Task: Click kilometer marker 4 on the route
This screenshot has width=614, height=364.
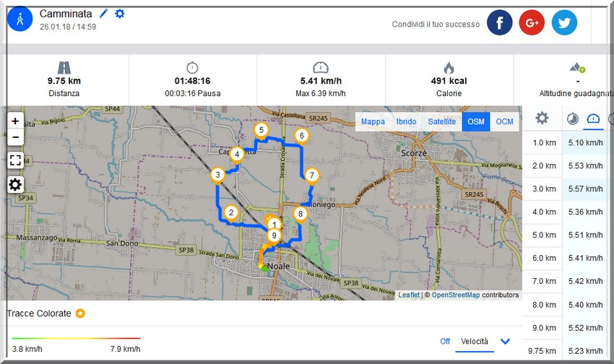Action: 236,155
